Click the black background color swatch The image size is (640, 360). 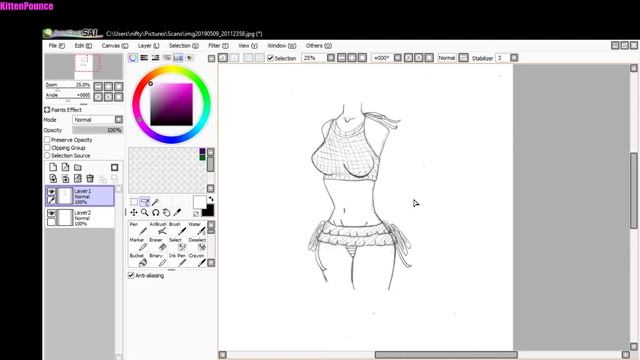click(208, 210)
